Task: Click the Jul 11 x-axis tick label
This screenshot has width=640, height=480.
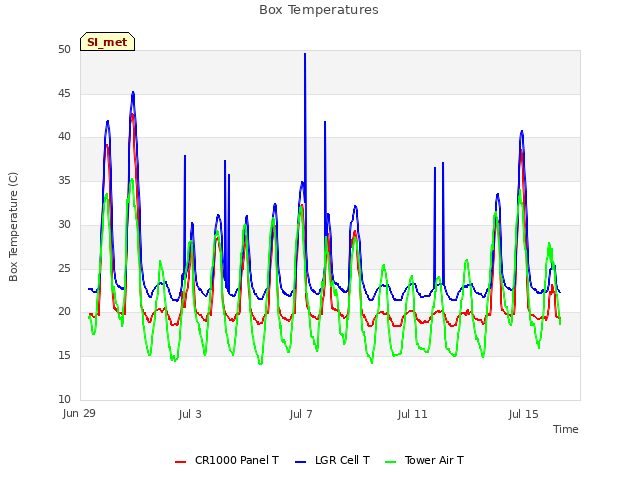Action: [412, 414]
